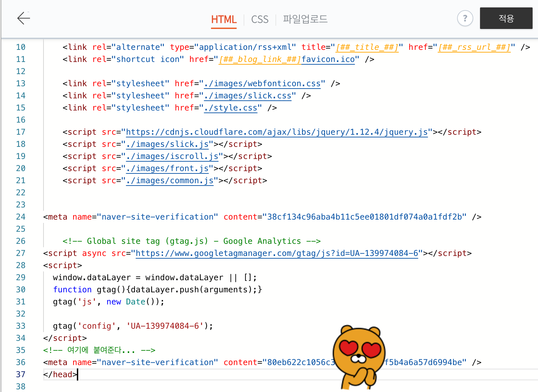Open the 파일업로드 tab

coord(305,19)
